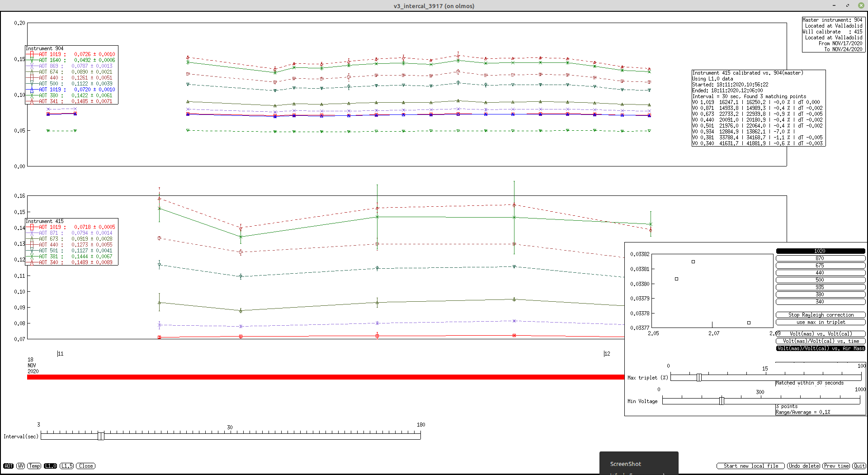Choose Volt(mas)/Volt(cal) vs. Air Mass plot
This screenshot has width=868, height=475.
coord(821,348)
